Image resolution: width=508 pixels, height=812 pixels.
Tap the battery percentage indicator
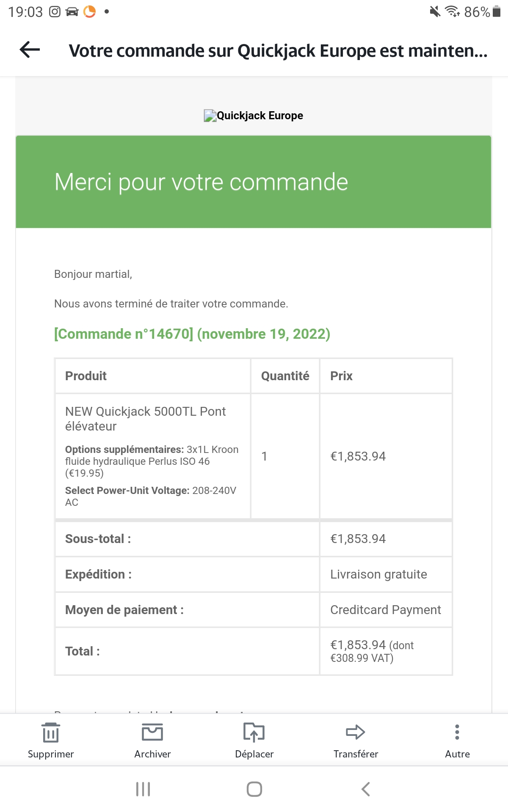pyautogui.click(x=482, y=11)
